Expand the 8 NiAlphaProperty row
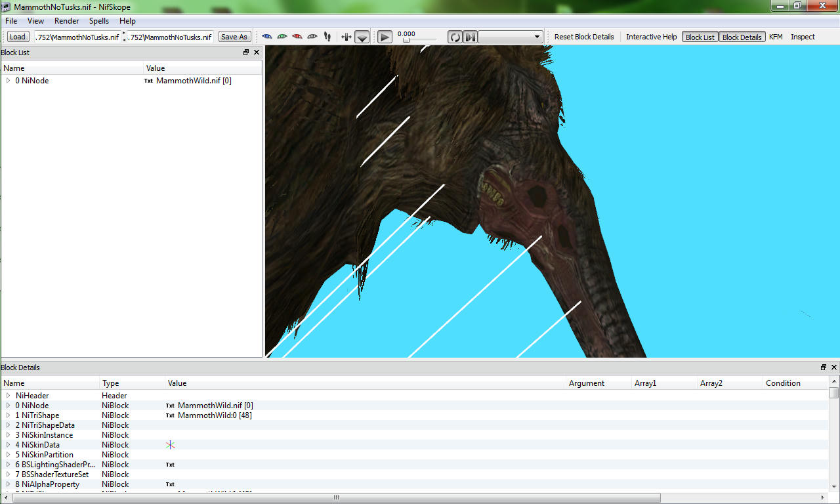 [8, 484]
